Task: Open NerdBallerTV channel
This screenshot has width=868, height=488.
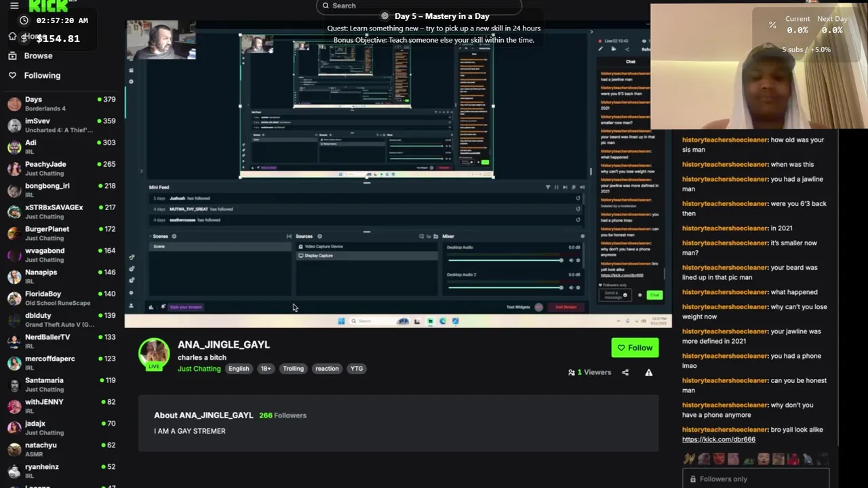Action: click(61, 342)
